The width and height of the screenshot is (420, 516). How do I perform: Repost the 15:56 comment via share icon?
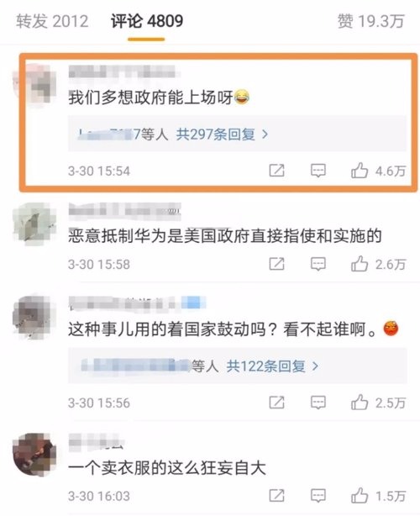(x=276, y=403)
